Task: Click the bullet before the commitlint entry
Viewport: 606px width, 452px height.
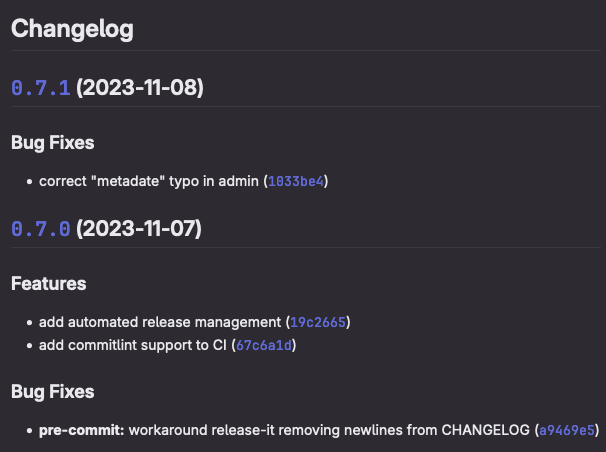Action: (x=29, y=345)
